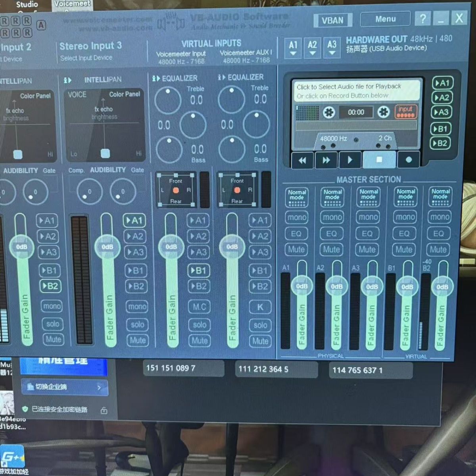This screenshot has width=476, height=476.
Task: Click the Voicemeeter AUX Treble knob
Action: (x=231, y=100)
